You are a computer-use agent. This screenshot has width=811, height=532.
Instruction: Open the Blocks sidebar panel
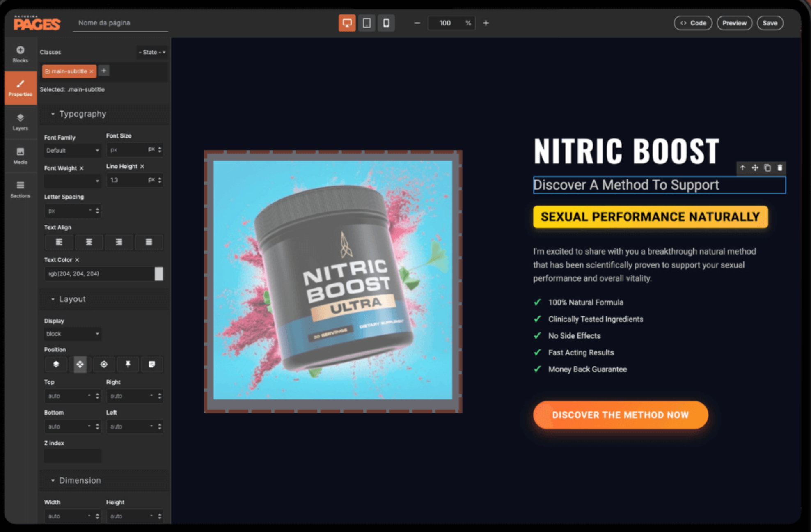click(20, 54)
